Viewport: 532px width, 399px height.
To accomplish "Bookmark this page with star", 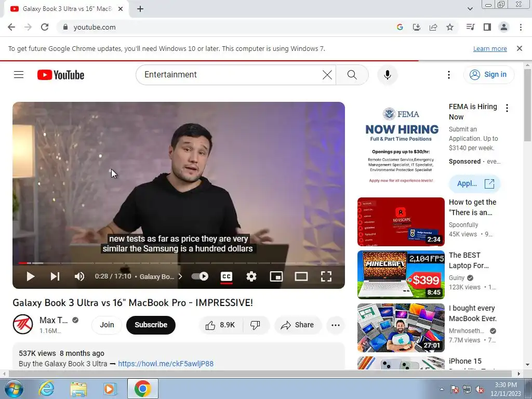I will pos(450,27).
